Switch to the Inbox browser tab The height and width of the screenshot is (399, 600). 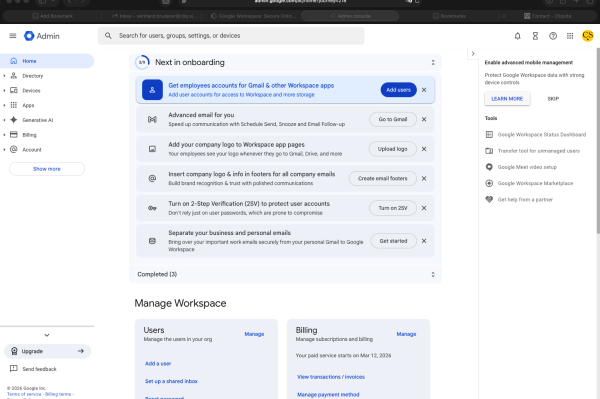coord(154,16)
